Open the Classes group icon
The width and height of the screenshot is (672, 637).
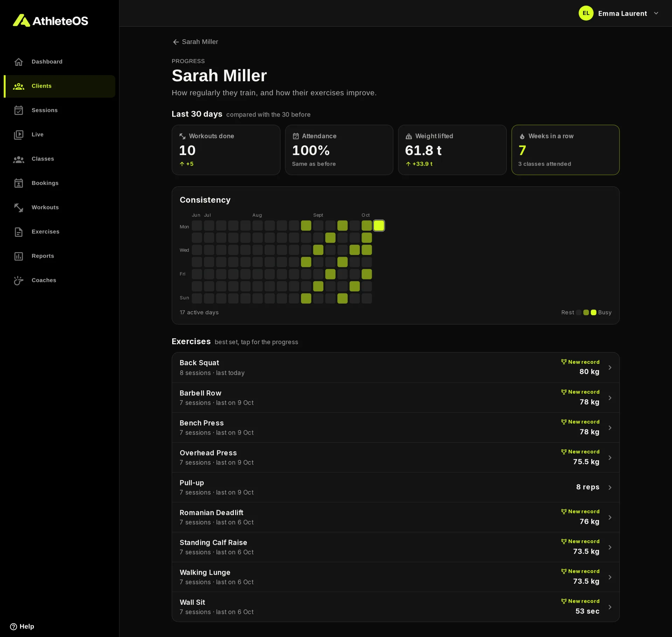click(19, 159)
